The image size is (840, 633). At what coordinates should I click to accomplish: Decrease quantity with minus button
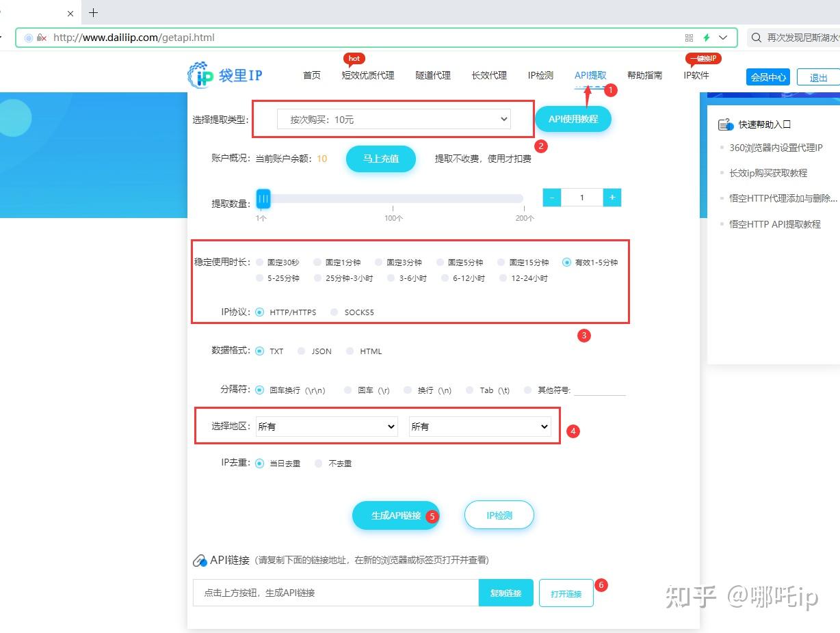tap(552, 198)
